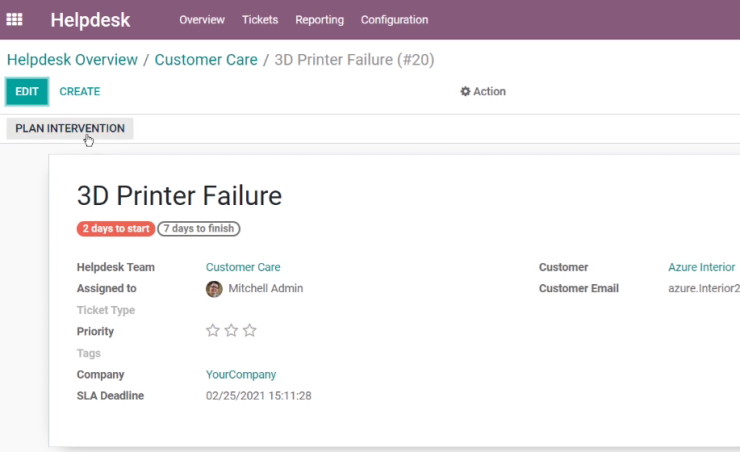Open the apps grid menu icon
Viewport: 740px width, 452px height.
[14, 19]
